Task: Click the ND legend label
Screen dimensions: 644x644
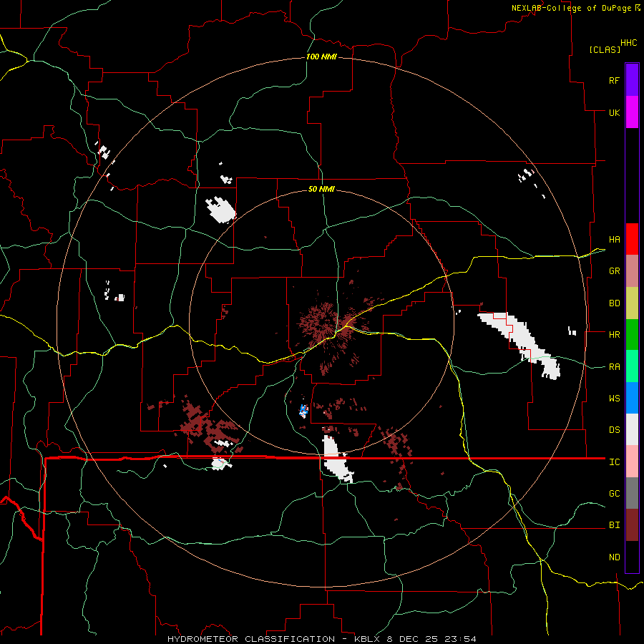Action: point(614,557)
